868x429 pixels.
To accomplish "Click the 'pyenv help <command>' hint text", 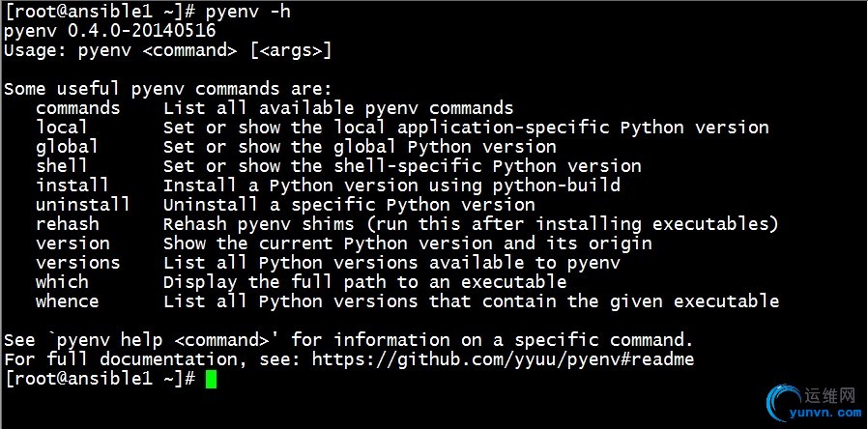I will (x=165, y=340).
